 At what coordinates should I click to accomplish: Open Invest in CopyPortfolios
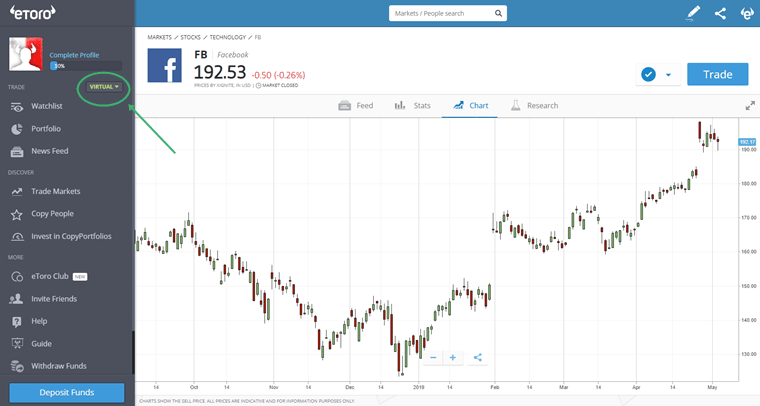pyautogui.click(x=71, y=236)
